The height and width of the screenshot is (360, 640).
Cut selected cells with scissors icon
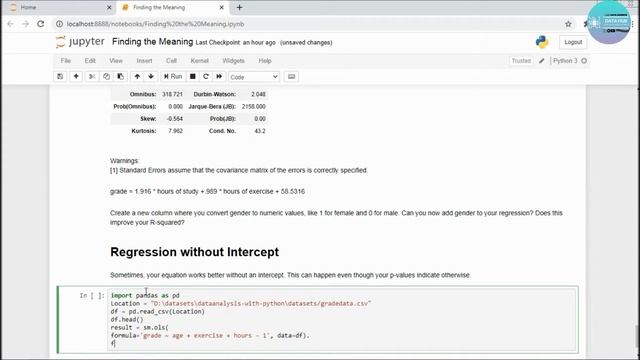(x=92, y=77)
